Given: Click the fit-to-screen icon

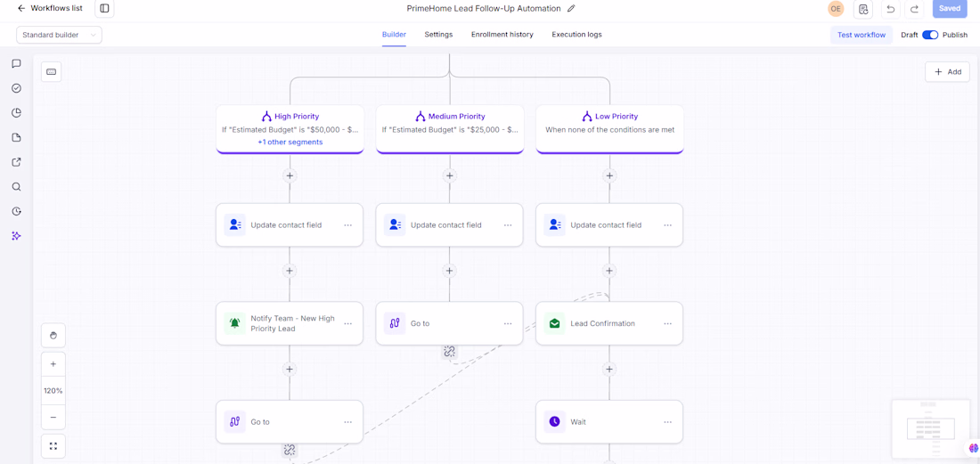Looking at the screenshot, I should coord(53,446).
